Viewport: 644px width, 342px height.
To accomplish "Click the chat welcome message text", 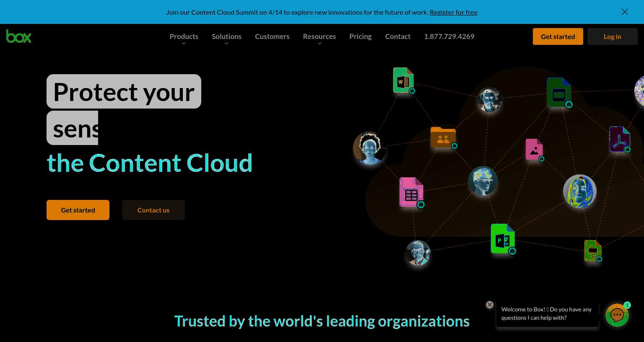I will [x=546, y=313].
